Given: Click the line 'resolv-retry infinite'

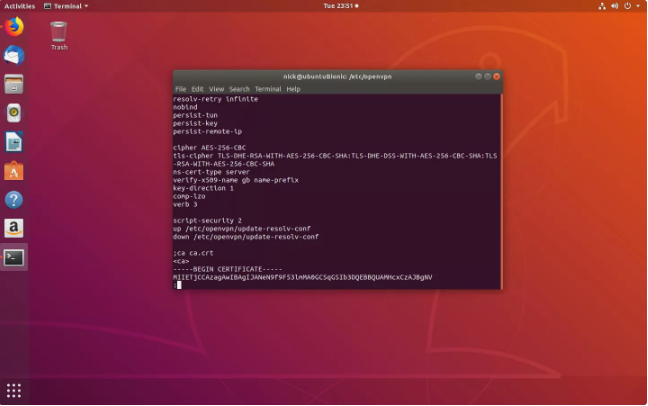Looking at the screenshot, I should tap(215, 99).
